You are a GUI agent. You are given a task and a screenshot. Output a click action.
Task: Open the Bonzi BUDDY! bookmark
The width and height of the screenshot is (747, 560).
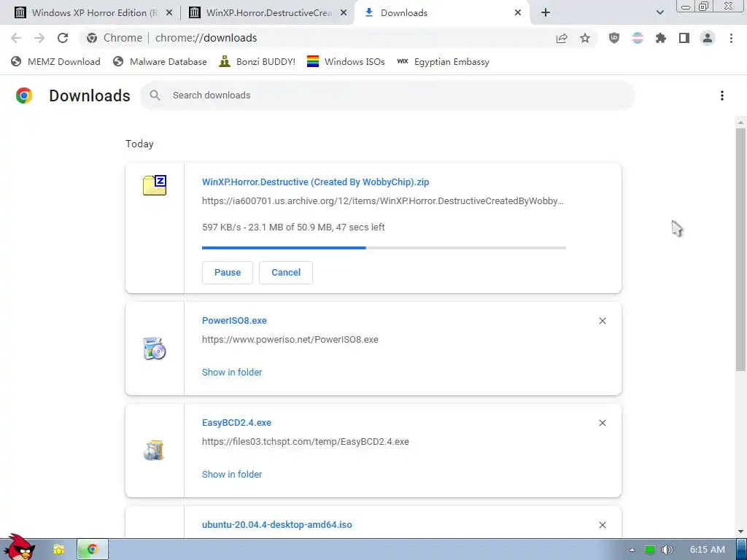pyautogui.click(x=258, y=62)
